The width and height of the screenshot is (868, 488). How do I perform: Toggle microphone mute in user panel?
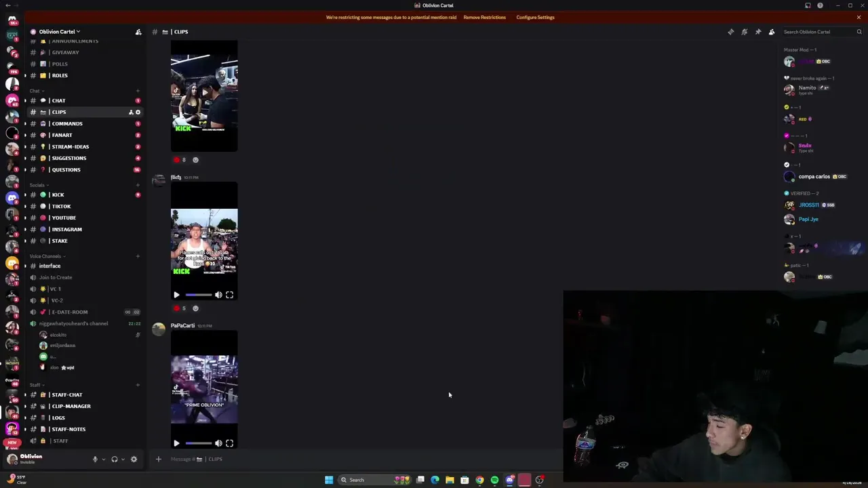pos(95,459)
